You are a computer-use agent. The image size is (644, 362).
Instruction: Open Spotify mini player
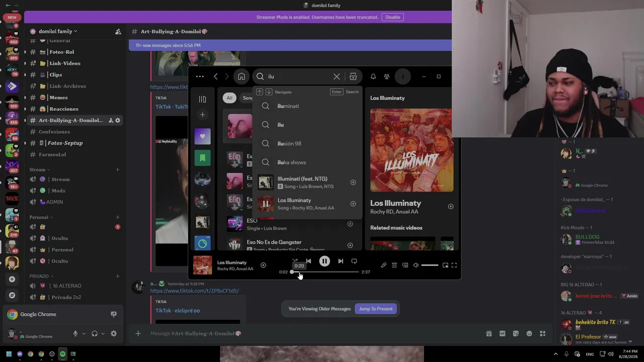[x=445, y=265]
